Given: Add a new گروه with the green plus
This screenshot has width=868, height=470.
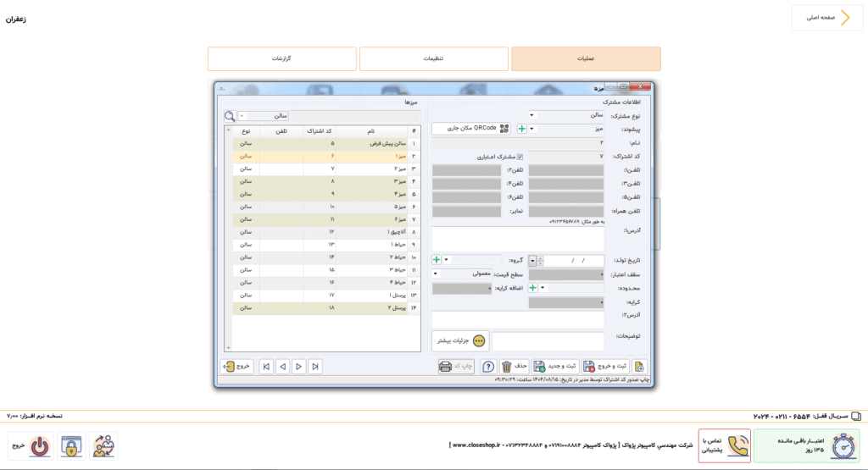Looking at the screenshot, I should [437, 260].
